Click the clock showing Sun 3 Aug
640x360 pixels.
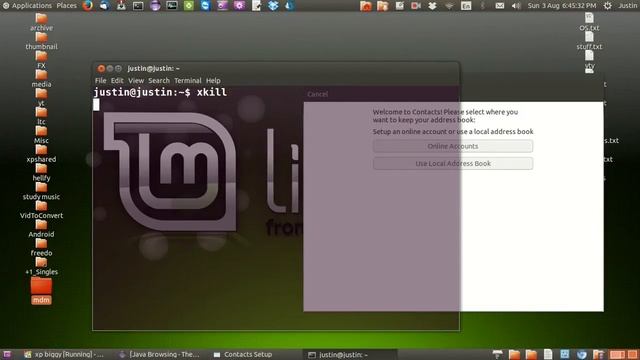click(562, 6)
